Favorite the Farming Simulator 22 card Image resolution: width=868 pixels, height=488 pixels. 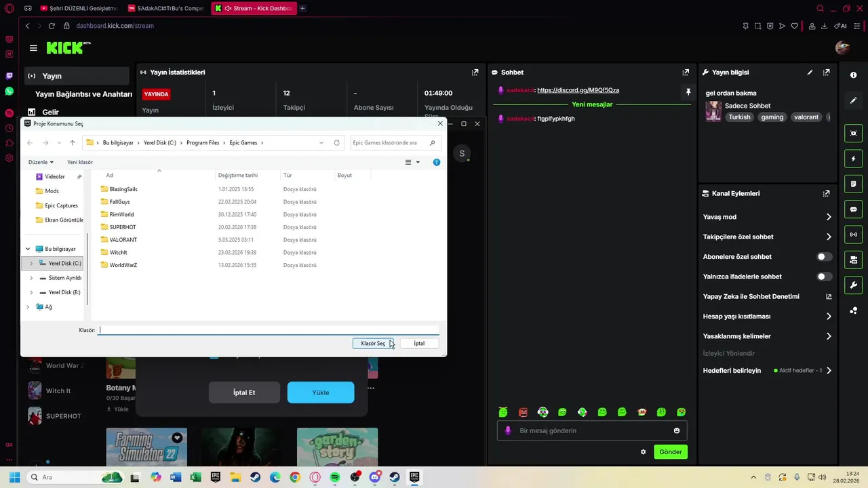tap(177, 438)
